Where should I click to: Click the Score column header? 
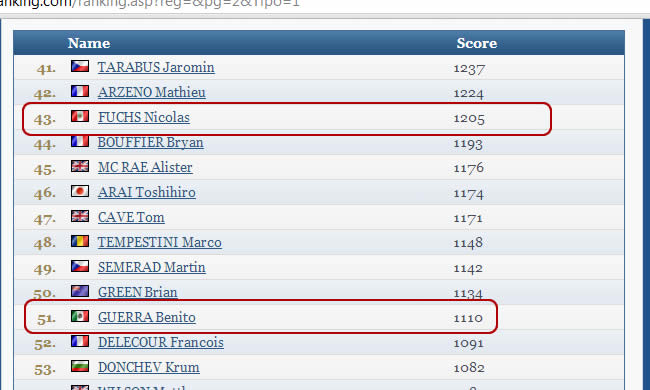477,43
